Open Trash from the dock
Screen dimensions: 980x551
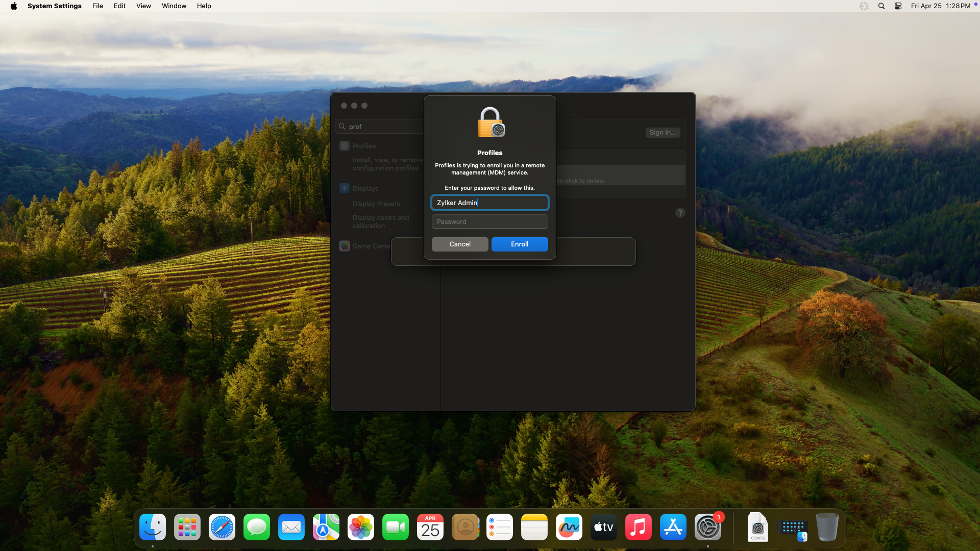827,527
